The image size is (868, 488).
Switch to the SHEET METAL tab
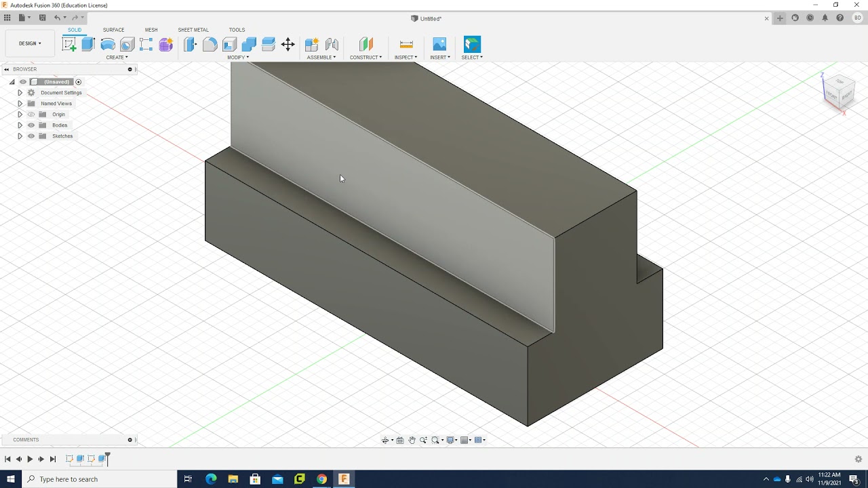click(x=193, y=30)
